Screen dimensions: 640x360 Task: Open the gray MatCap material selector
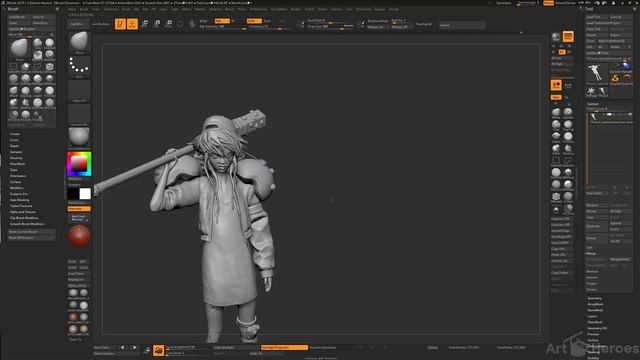pos(79,138)
